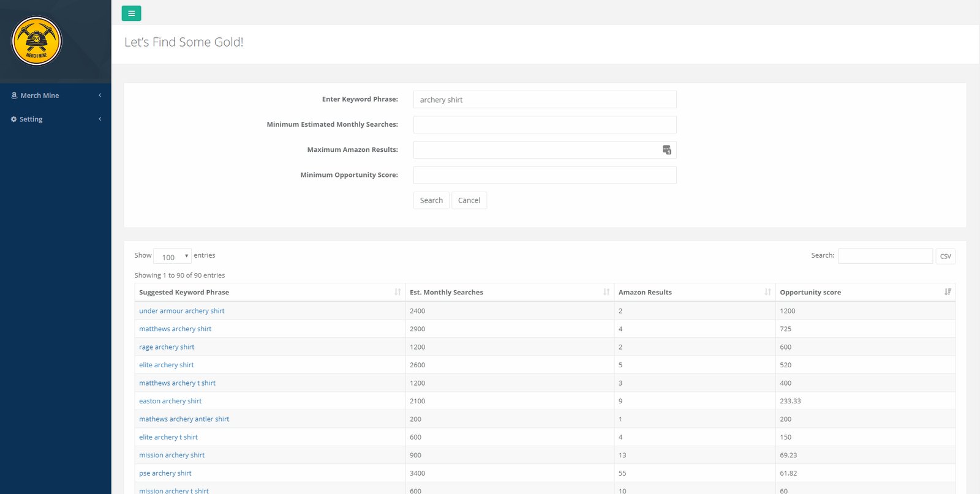Sort by Suggested Keyword Phrase column icon
Viewport: 980px width, 494px height.
coord(398,292)
